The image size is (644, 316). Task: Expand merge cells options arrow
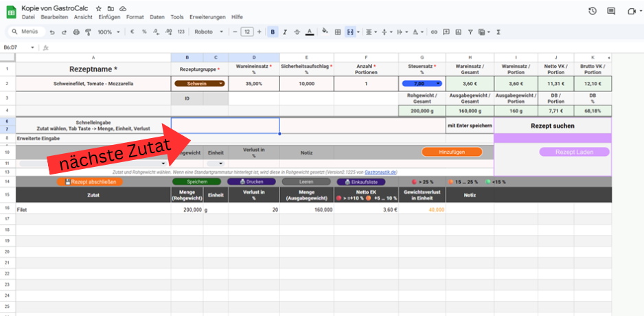pos(358,32)
